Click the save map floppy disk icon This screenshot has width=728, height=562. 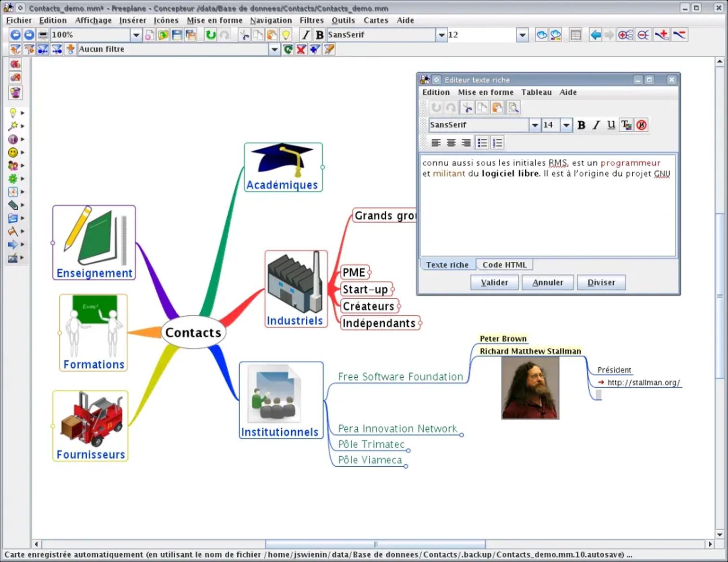pyautogui.click(x=177, y=35)
